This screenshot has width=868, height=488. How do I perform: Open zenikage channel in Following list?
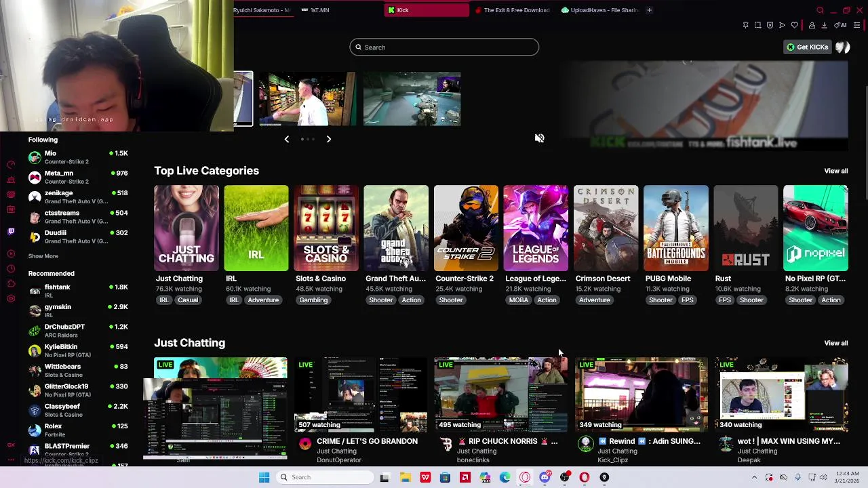click(78, 197)
